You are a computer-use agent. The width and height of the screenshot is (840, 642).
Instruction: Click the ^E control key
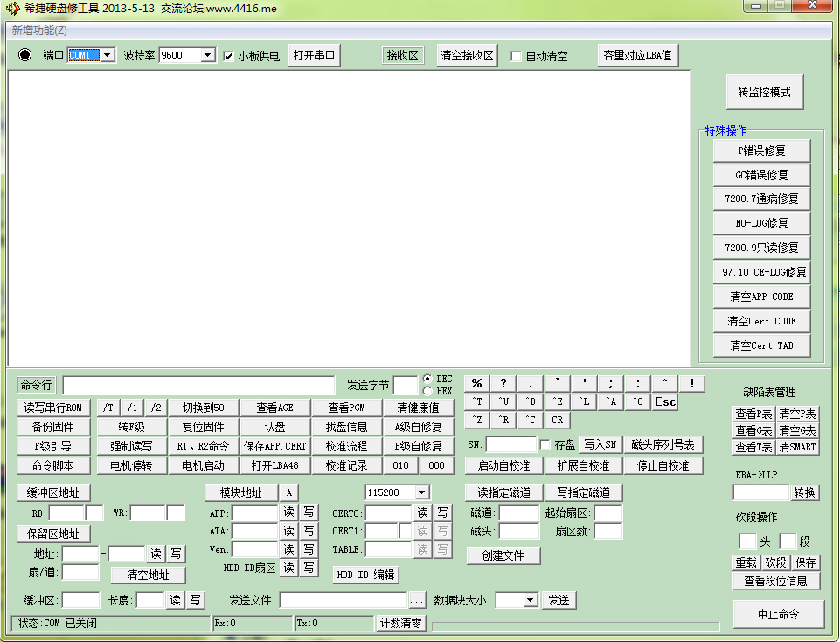[x=557, y=402]
